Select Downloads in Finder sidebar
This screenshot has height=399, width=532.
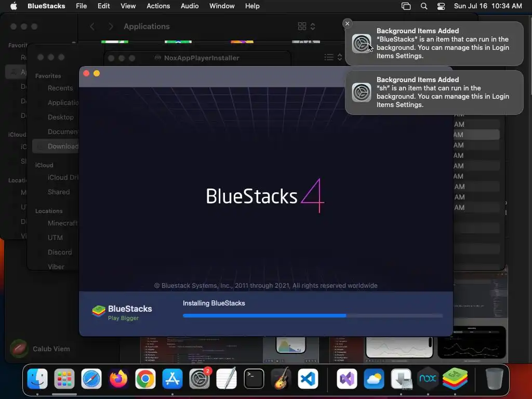point(56,146)
